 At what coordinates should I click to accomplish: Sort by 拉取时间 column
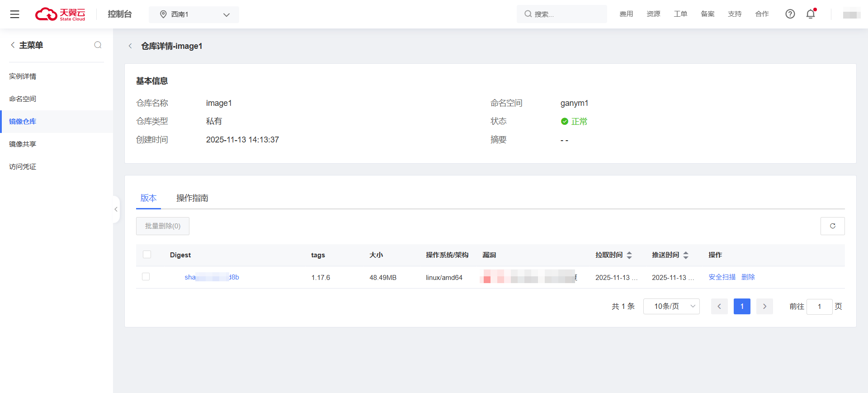point(629,255)
